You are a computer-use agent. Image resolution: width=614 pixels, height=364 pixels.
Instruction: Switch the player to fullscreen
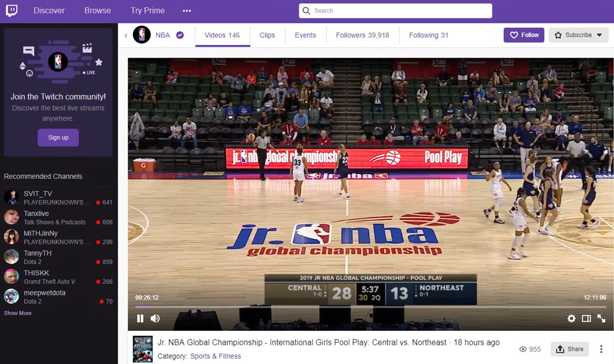coord(601,319)
